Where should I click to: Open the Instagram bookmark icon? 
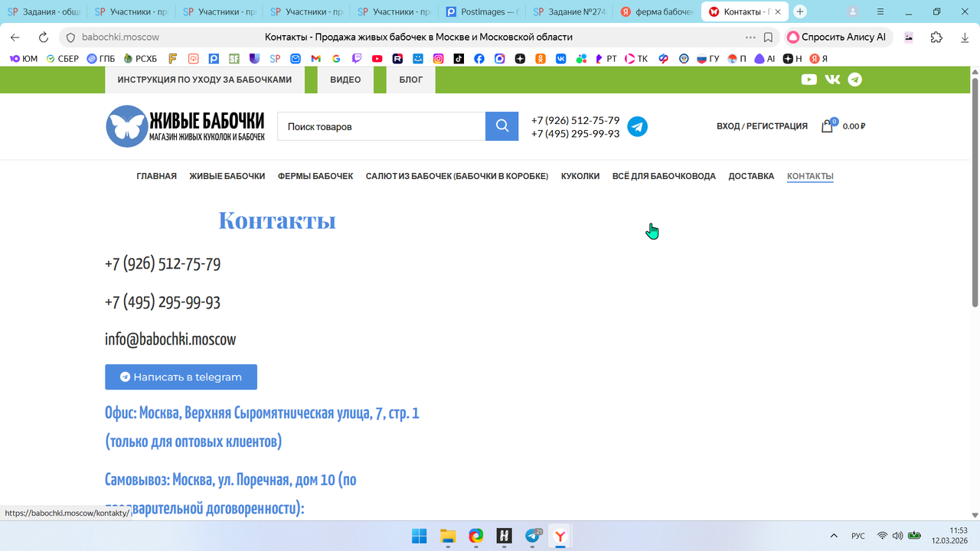(x=439, y=58)
